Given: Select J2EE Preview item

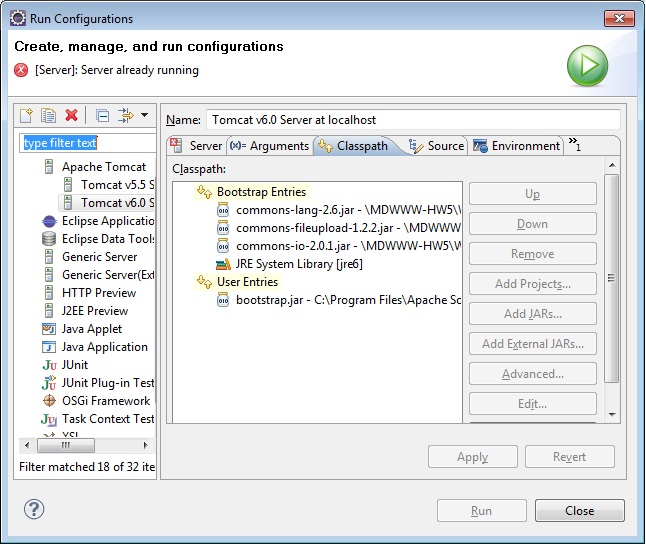Looking at the screenshot, I should [95, 311].
